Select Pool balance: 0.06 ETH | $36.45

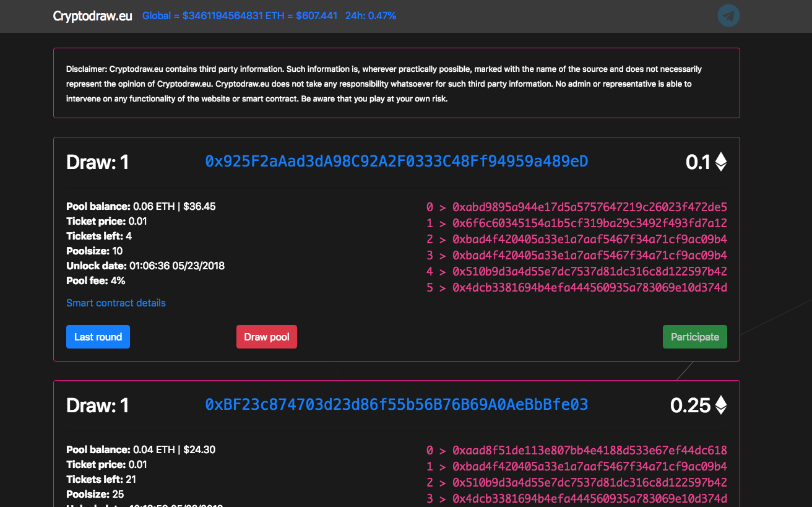click(141, 206)
